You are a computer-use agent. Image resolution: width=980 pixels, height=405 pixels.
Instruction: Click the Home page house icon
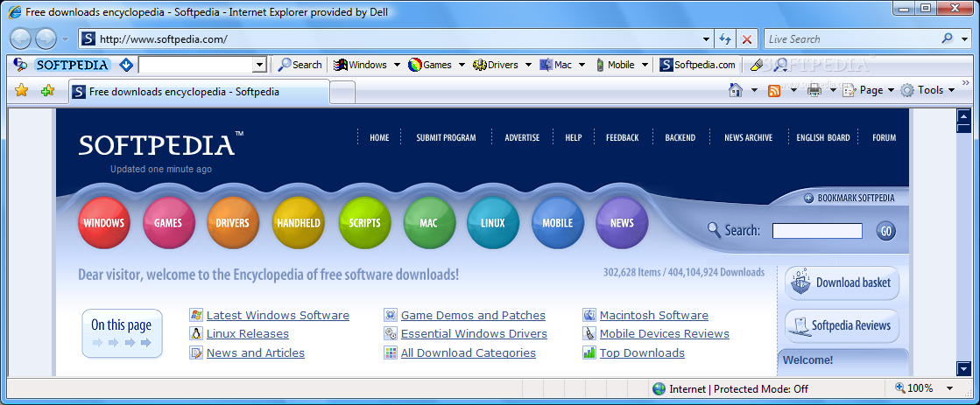[x=736, y=90]
